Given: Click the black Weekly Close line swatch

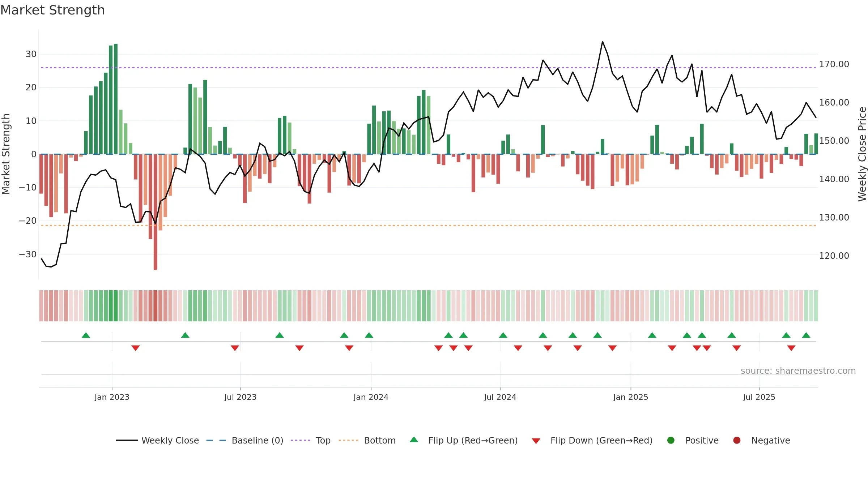Looking at the screenshot, I should pyautogui.click(x=127, y=440).
